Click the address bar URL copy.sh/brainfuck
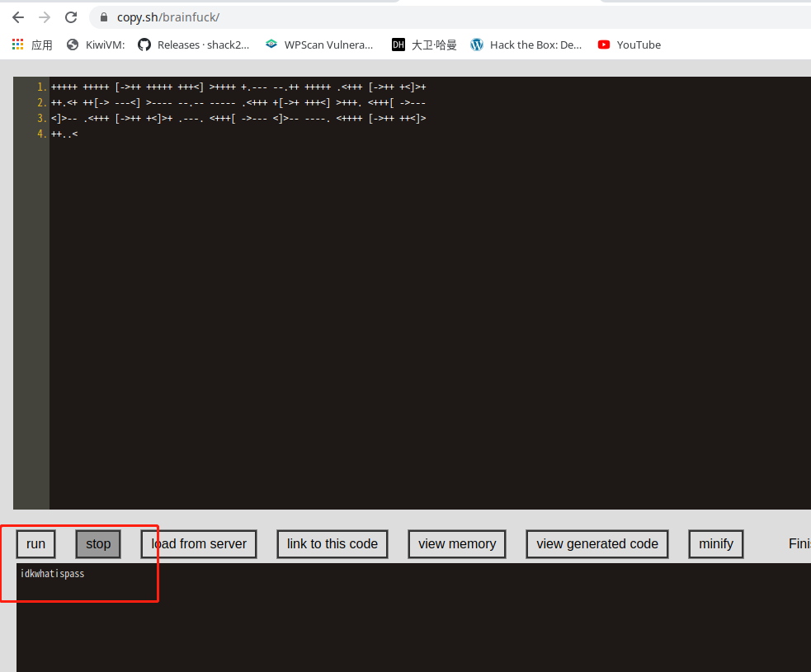 168,17
